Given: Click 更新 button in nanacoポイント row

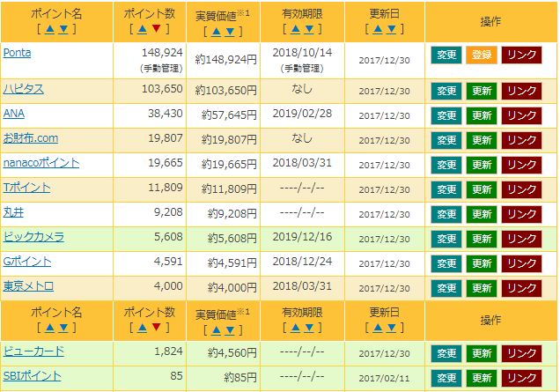Looking at the screenshot, I should pos(482,165).
